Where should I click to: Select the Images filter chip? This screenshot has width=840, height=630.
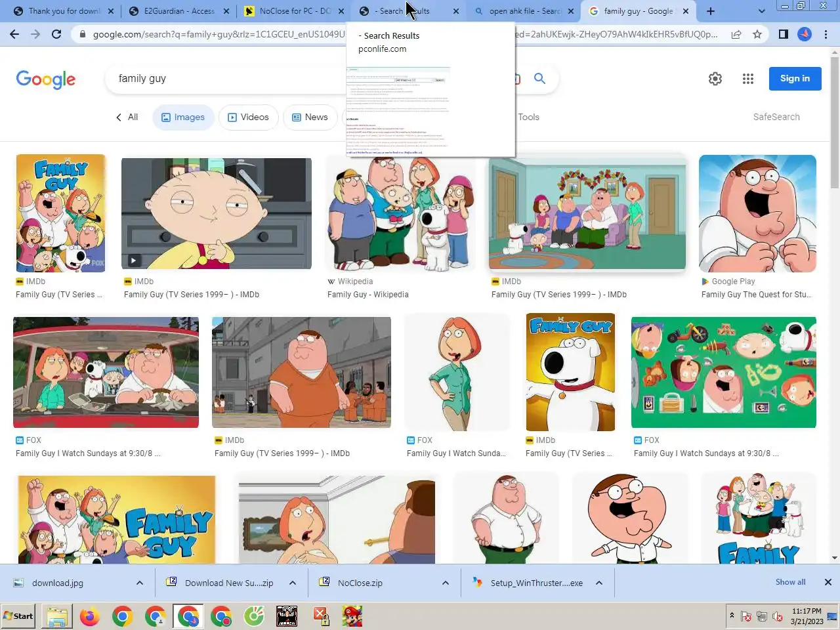click(183, 117)
